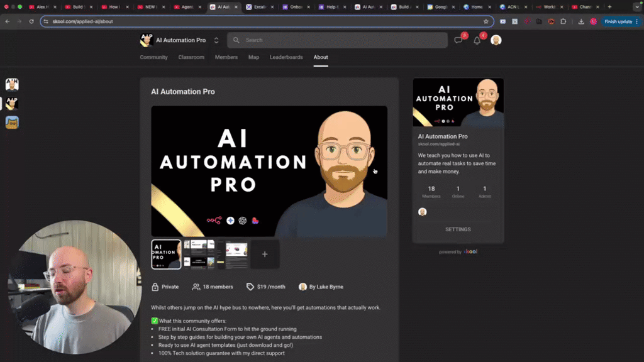Open the Members tab

pyautogui.click(x=226, y=57)
